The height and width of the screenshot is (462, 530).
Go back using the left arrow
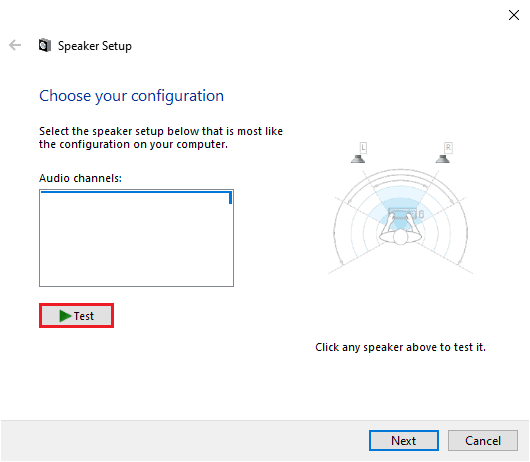click(15, 45)
